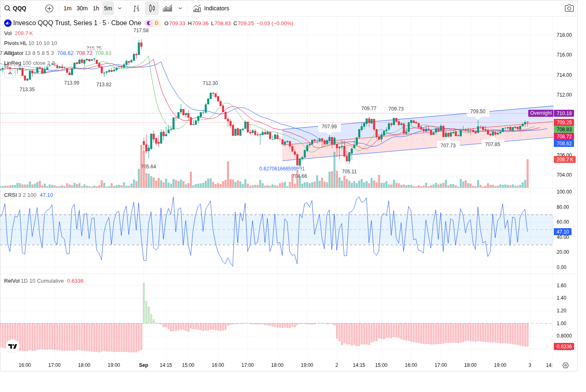This screenshot has width=586, height=392.
Task: Expand the time interval dropdown
Action: point(120,8)
